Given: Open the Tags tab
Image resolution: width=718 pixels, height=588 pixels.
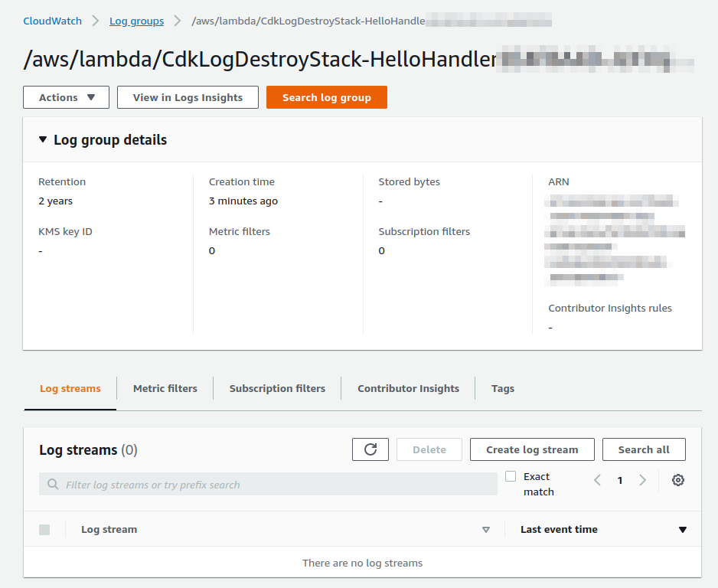Looking at the screenshot, I should [x=503, y=388].
